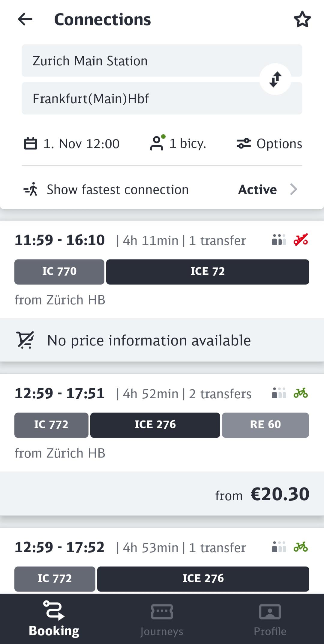Tap the back arrow icon
Viewport: 324px width, 644px height.
[x=25, y=19]
